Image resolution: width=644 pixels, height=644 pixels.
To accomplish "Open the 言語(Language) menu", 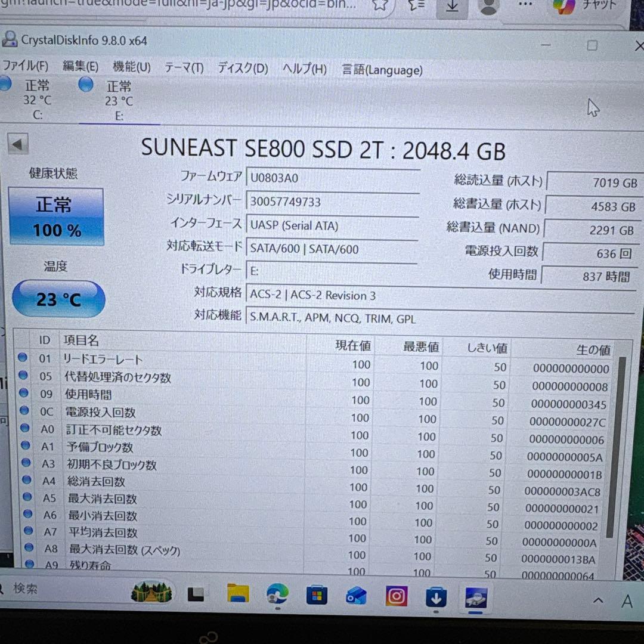I will [x=382, y=70].
